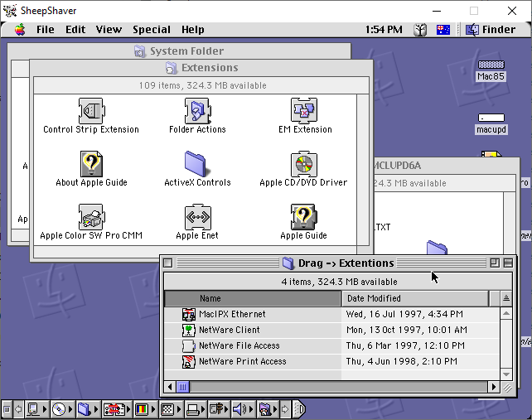Collapse the Drag -> Extentions window

(508, 263)
